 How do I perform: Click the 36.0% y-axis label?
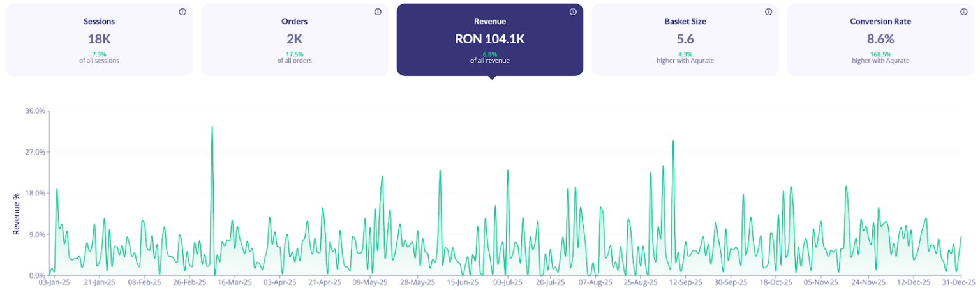(x=35, y=111)
